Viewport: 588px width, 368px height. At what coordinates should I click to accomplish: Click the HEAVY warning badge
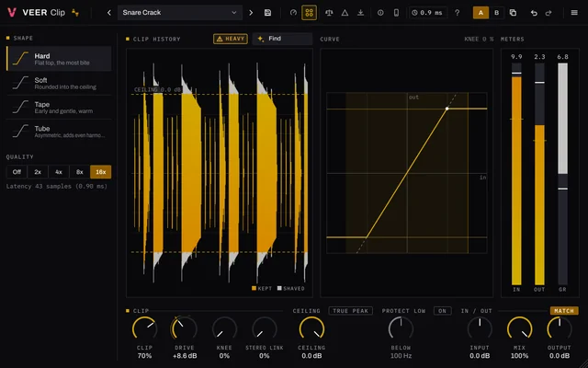pyautogui.click(x=231, y=39)
